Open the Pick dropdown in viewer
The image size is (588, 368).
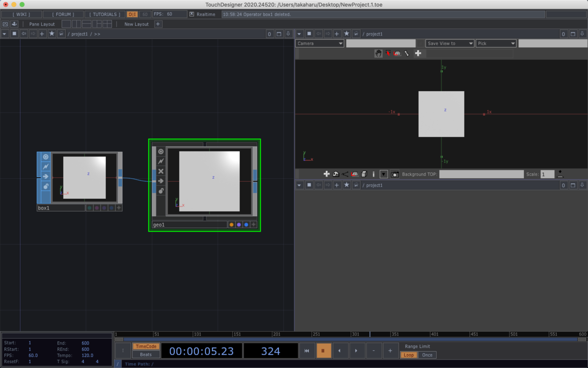point(496,43)
